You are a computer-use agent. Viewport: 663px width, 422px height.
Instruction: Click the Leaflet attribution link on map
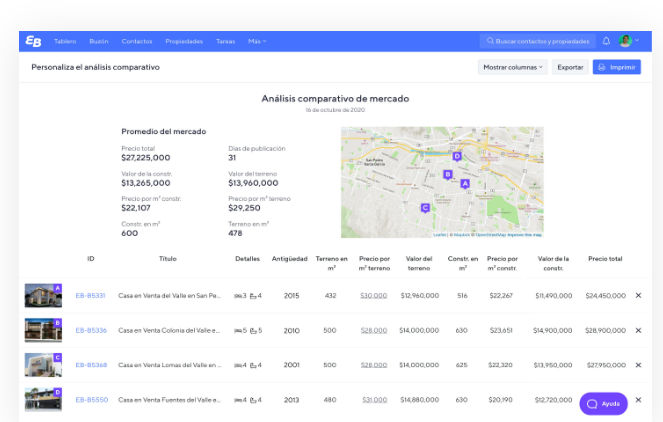[x=439, y=235]
